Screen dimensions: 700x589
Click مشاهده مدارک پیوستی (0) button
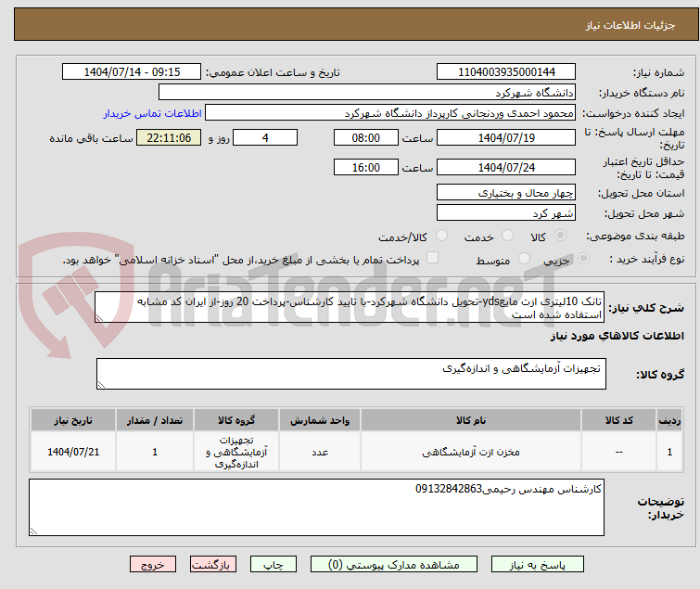click(x=394, y=565)
